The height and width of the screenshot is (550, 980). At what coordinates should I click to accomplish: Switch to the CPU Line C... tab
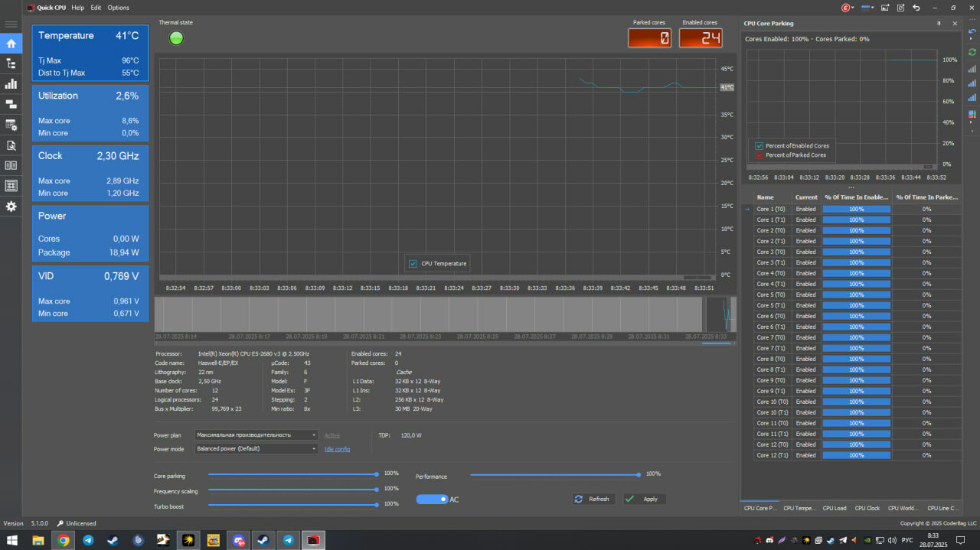click(x=942, y=508)
